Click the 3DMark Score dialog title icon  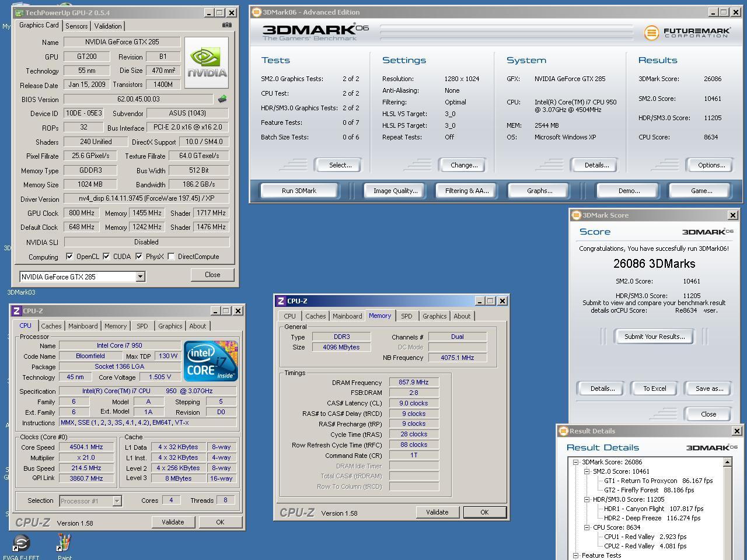click(576, 215)
